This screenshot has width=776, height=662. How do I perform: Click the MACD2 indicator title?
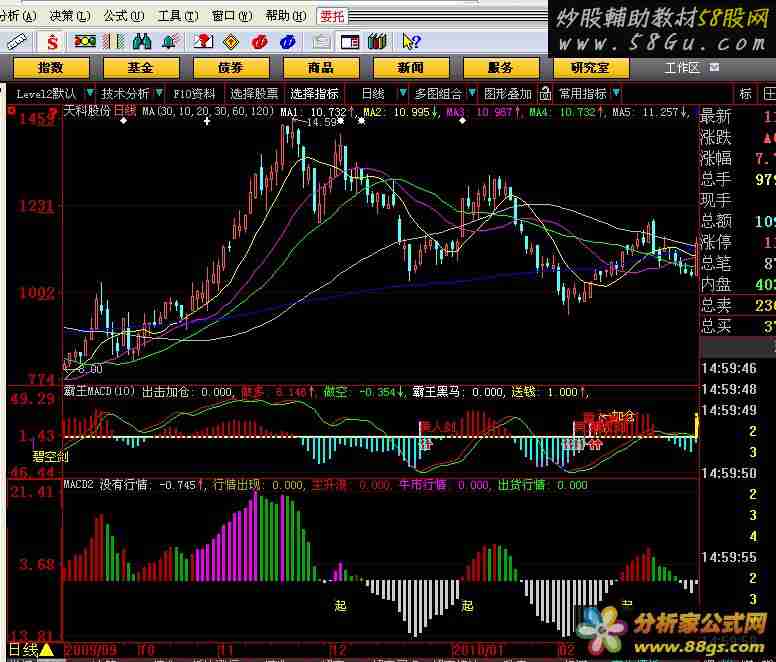click(79, 485)
